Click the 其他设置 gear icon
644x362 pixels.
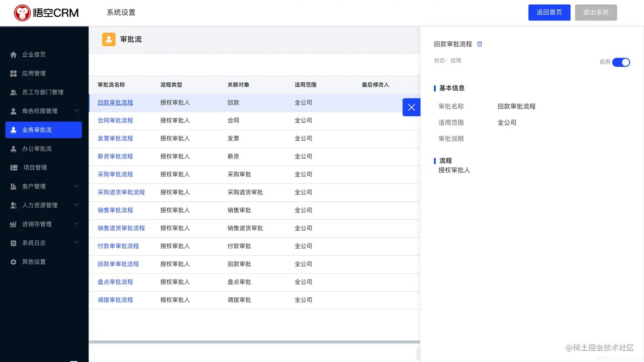pyautogui.click(x=13, y=261)
